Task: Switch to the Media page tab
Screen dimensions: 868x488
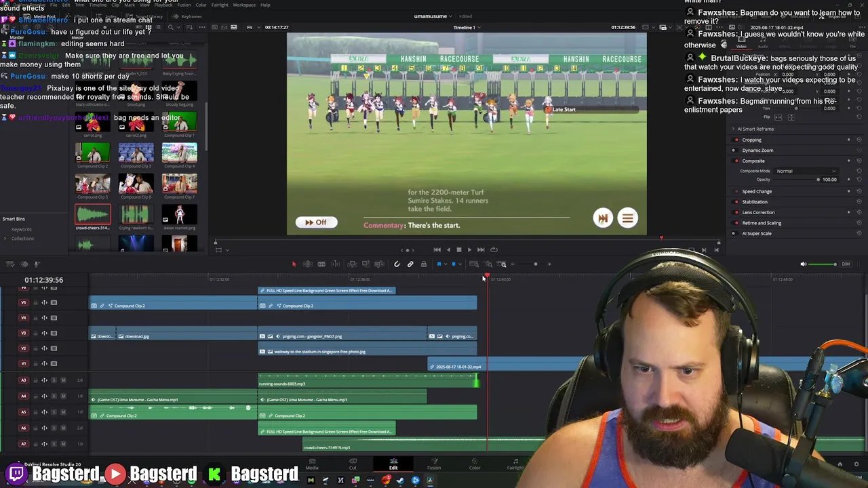Action: (x=312, y=464)
